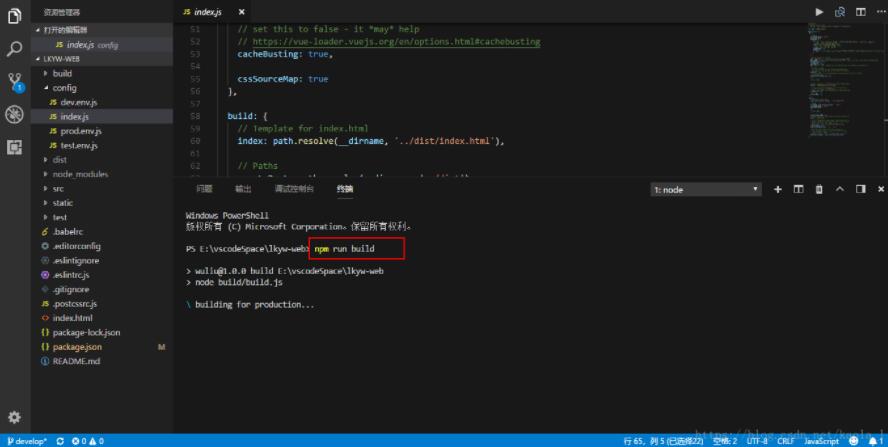Open the .eslintignore file
Viewport: 888px width, 447px height.
point(102,261)
